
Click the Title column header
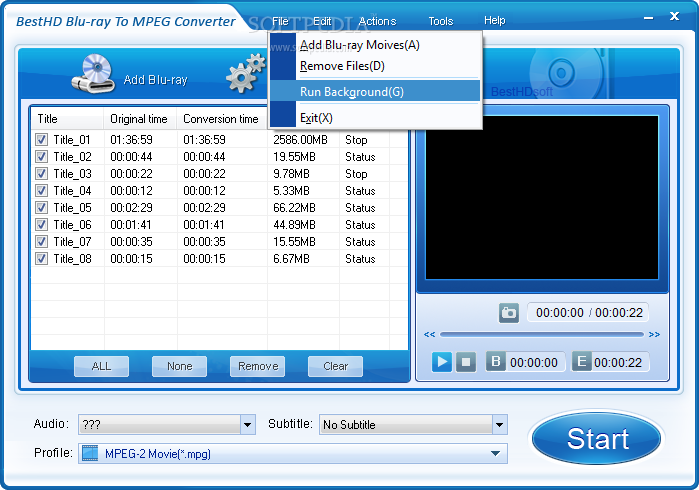pos(68,119)
